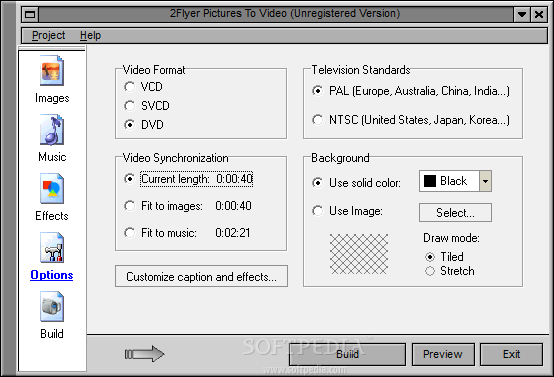Click the next-step arrow icon
The image size is (554, 377).
145,354
